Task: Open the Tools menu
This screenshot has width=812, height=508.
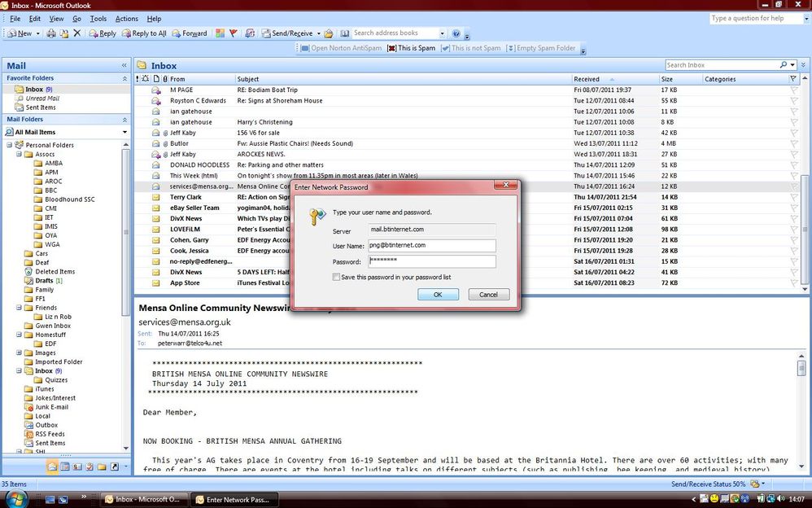Action: coord(98,19)
